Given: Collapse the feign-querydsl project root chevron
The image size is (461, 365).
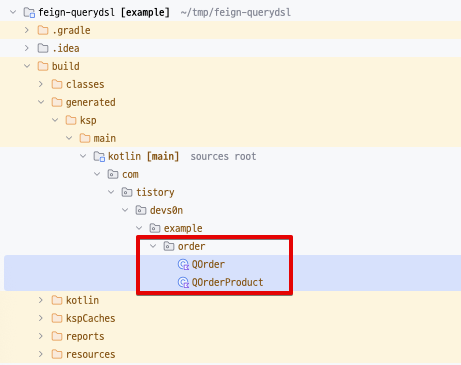Looking at the screenshot, I should (x=13, y=12).
